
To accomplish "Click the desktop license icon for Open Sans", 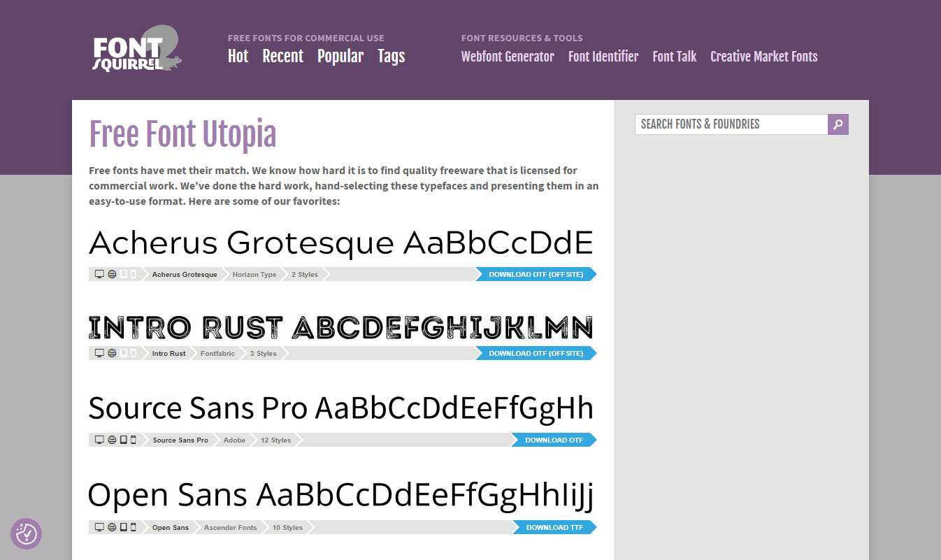I will pyautogui.click(x=99, y=527).
